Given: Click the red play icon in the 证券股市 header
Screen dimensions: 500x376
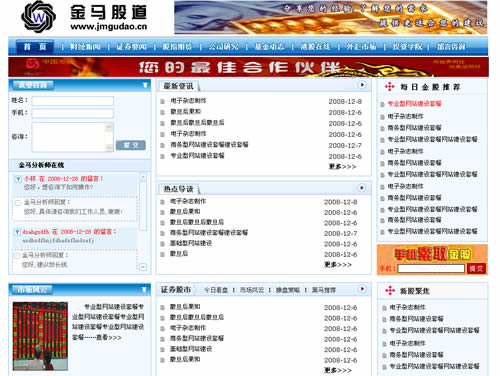Looking at the screenshot, I should pos(362,289).
